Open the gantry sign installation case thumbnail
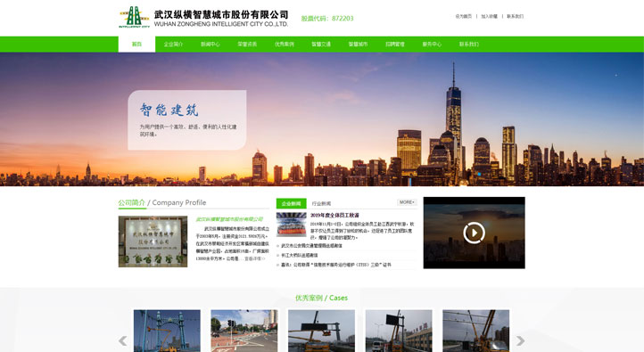This screenshot has width=644, height=352. pyautogui.click(x=322, y=331)
